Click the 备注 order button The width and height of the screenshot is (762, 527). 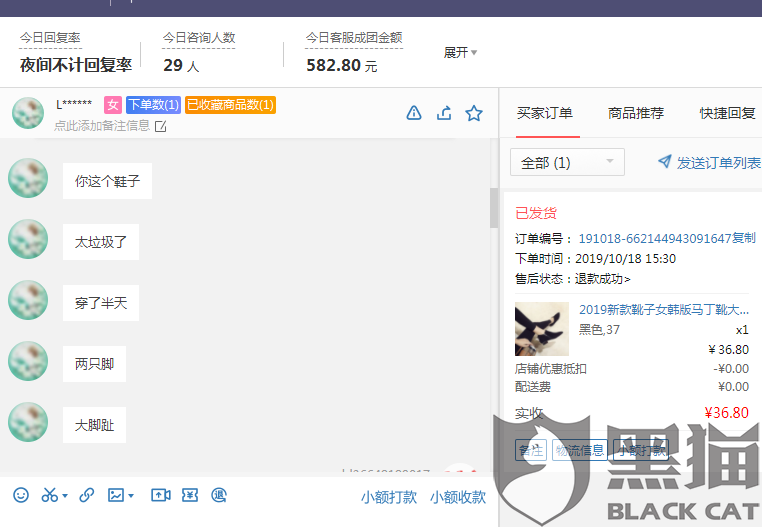(531, 450)
